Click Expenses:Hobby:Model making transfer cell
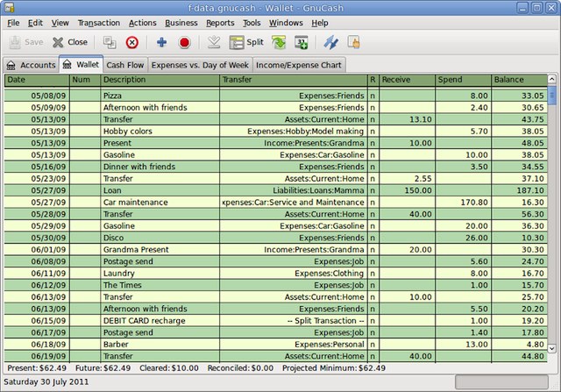Screen dimensions: 561x392 click(294, 131)
